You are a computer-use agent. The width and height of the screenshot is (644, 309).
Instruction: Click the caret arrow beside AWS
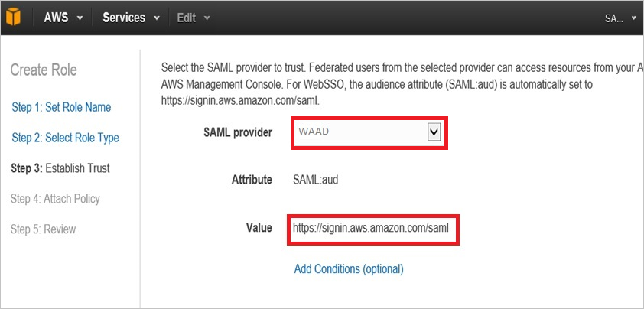point(80,18)
